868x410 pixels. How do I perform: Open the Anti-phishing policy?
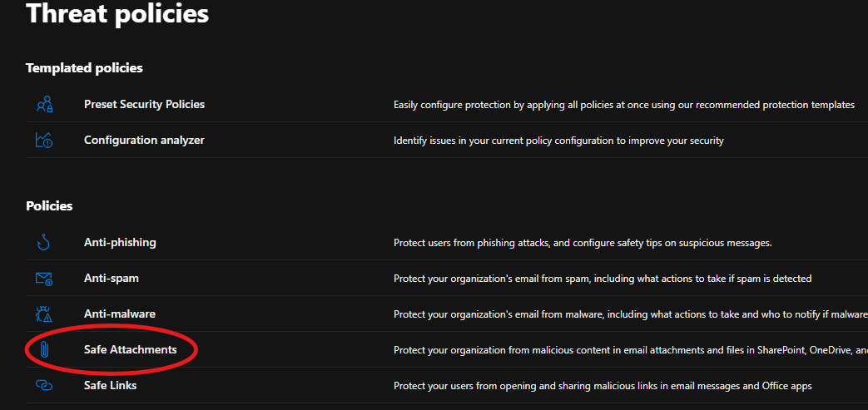(120, 243)
